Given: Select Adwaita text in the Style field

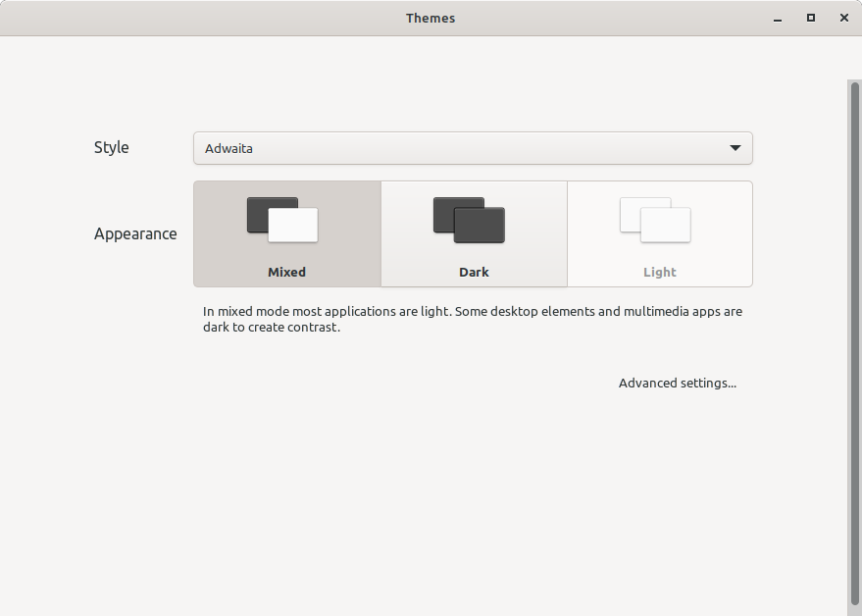Looking at the screenshot, I should [x=228, y=148].
